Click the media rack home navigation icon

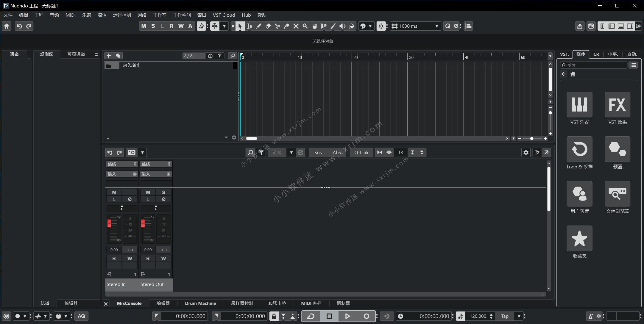573,74
